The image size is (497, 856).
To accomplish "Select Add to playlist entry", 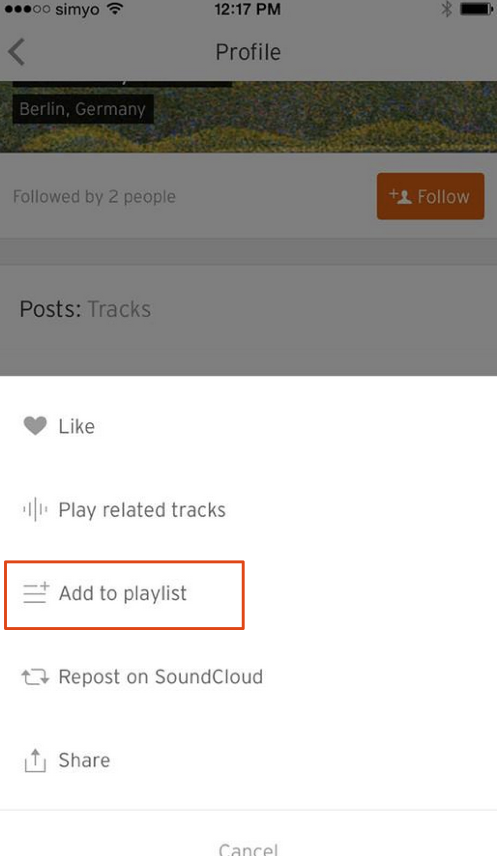I will coord(248,595).
